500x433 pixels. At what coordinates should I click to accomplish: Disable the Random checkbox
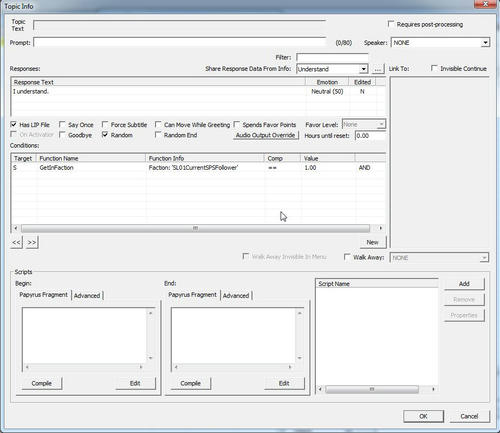point(105,134)
